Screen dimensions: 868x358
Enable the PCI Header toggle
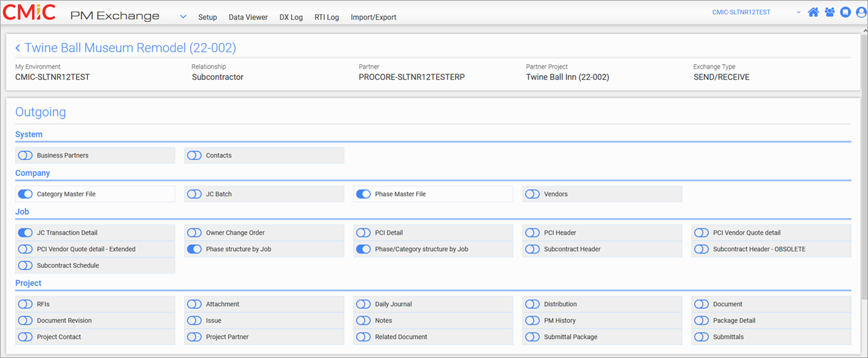[x=532, y=233]
